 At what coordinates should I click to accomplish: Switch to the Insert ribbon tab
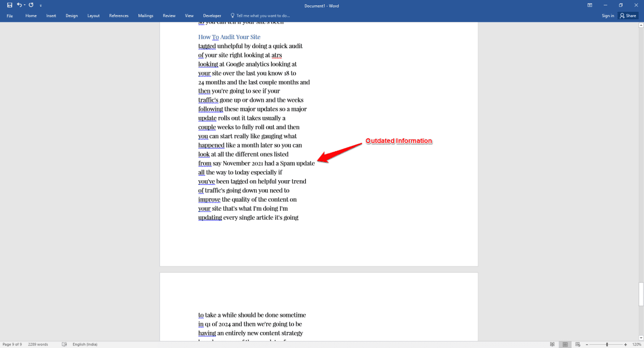tap(51, 16)
